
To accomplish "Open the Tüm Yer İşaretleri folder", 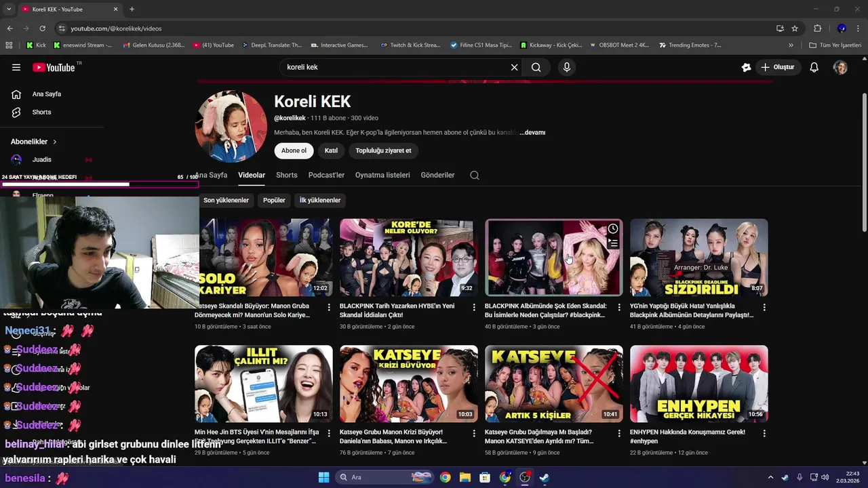I will point(835,45).
